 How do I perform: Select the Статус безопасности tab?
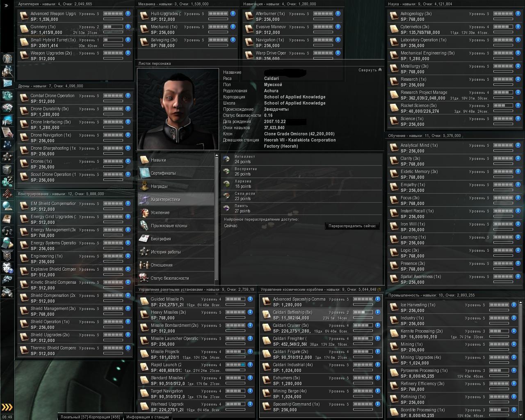pyautogui.click(x=176, y=278)
